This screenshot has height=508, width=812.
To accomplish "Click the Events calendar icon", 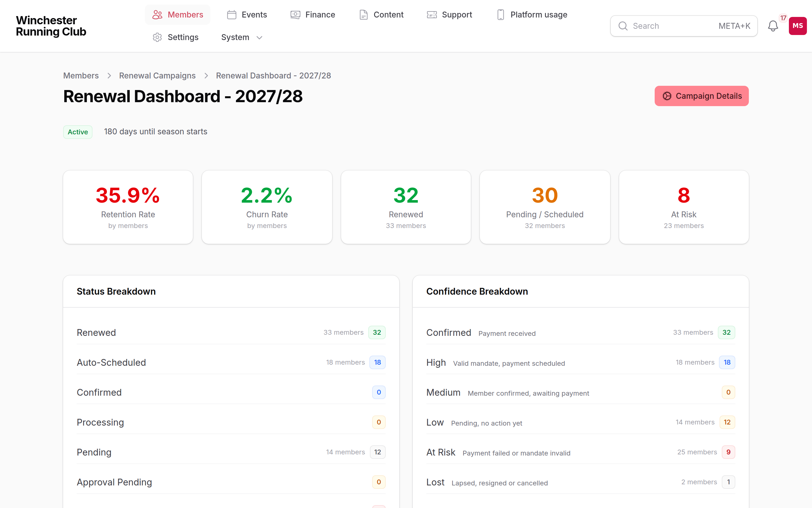I will [x=231, y=15].
